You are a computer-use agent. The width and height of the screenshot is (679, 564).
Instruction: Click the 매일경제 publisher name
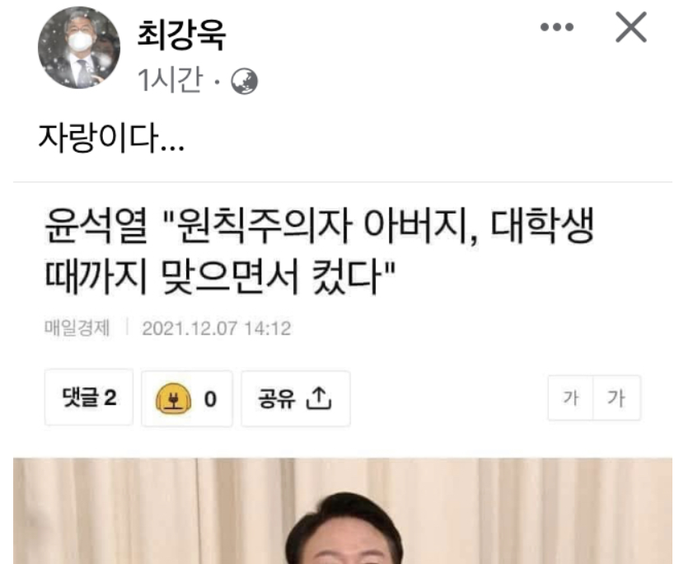[77, 328]
